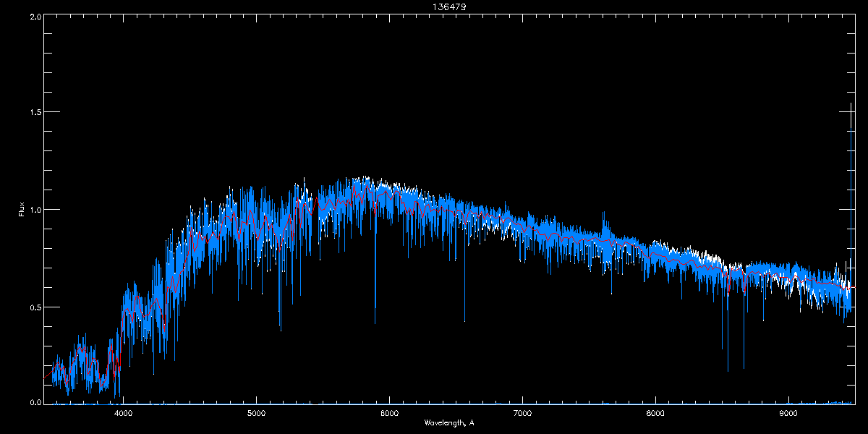Click the 6000 x-axis tick label
The width and height of the screenshot is (868, 434).
click(x=389, y=414)
